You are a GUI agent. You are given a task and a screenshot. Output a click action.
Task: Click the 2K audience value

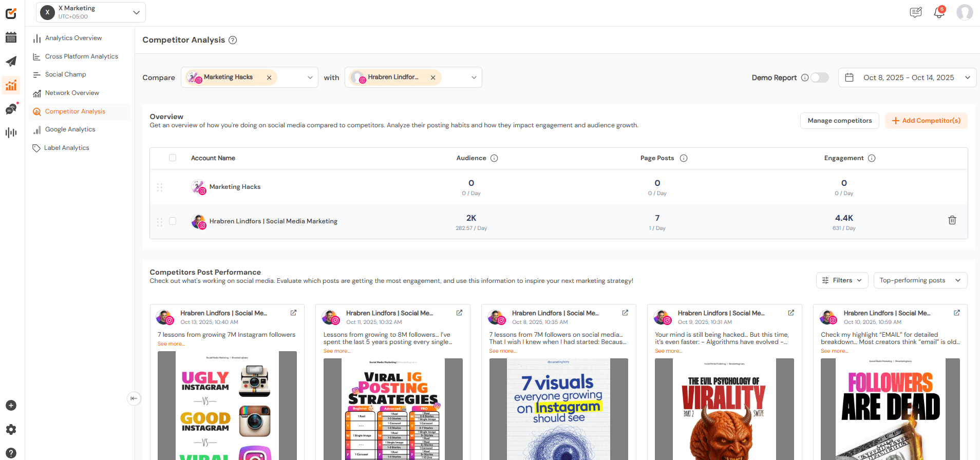(471, 218)
